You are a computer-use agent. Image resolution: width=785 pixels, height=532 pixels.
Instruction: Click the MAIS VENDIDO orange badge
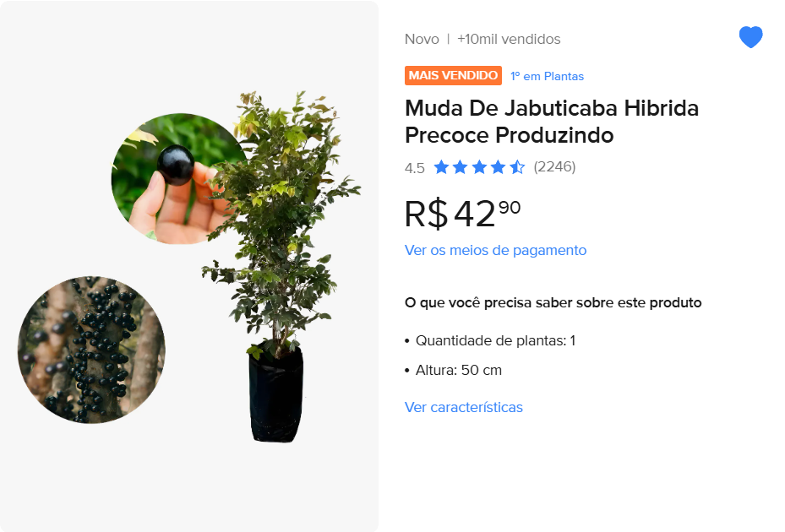453,75
